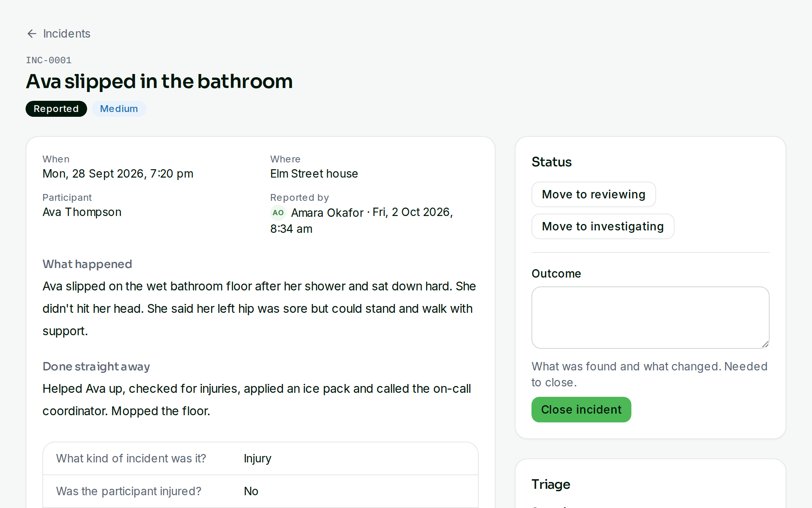The width and height of the screenshot is (812, 508).
Task: Click the Participant field label
Action: [x=67, y=198]
